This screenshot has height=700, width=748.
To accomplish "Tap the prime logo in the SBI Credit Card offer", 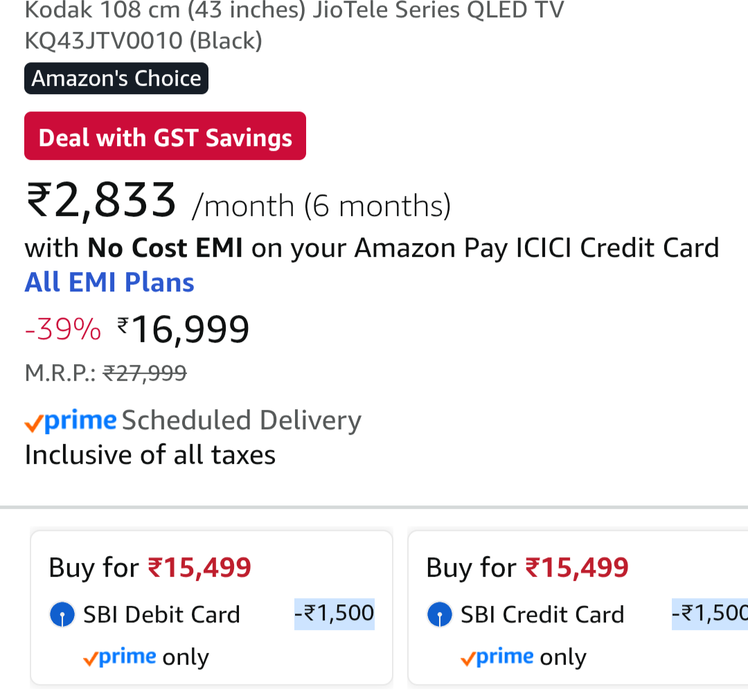I will 497,656.
